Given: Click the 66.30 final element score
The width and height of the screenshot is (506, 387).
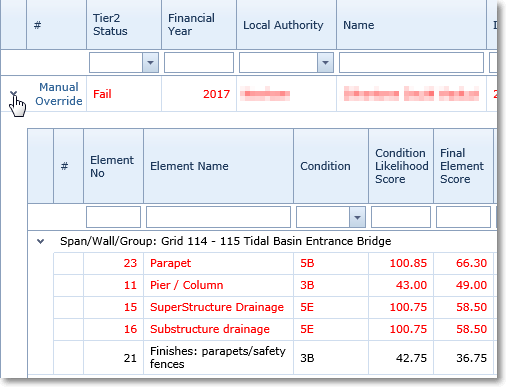Looking at the screenshot, I should click(x=463, y=263).
